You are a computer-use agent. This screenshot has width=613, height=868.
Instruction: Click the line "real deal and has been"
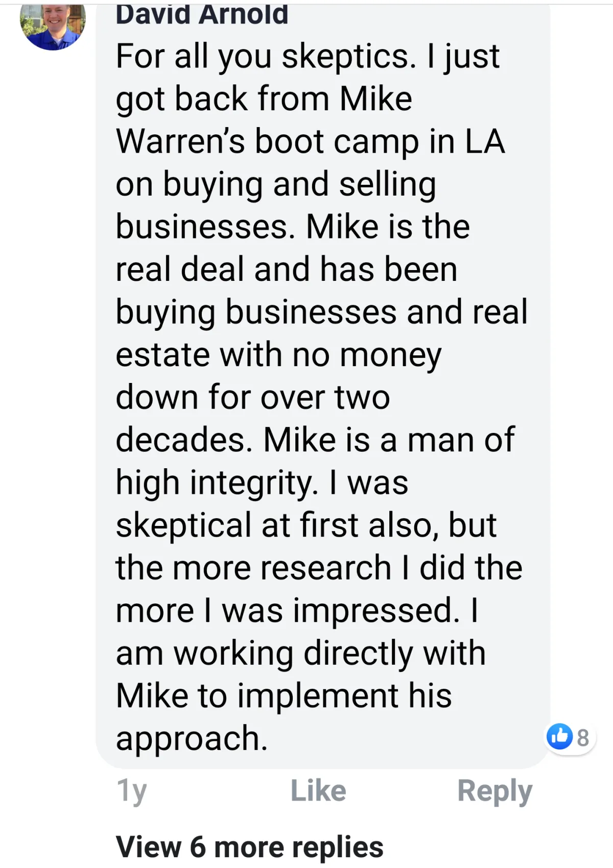coord(287,269)
